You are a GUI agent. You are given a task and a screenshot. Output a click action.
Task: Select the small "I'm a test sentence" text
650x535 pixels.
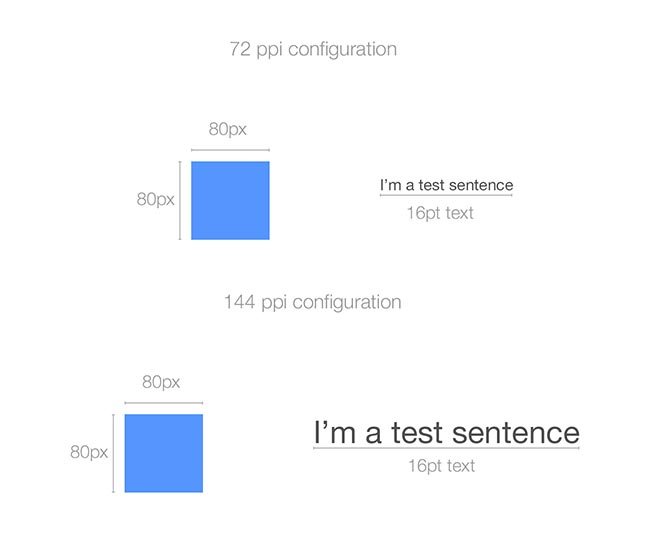[x=446, y=185]
